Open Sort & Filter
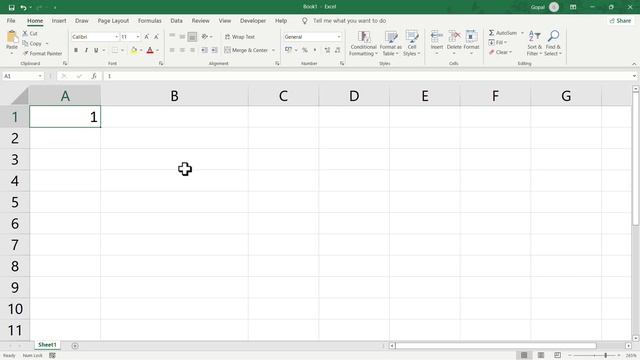Image resolution: width=640 pixels, height=360 pixels. click(x=534, y=43)
